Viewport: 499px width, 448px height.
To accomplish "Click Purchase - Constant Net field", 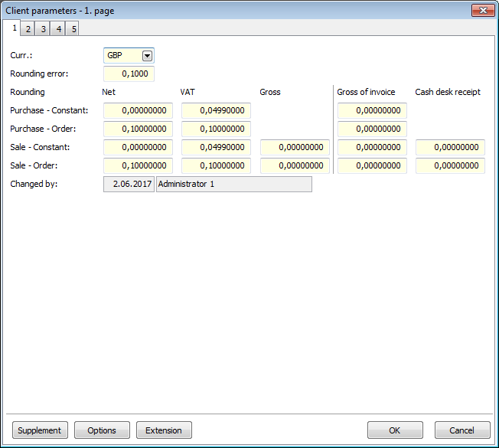I will pos(138,110).
